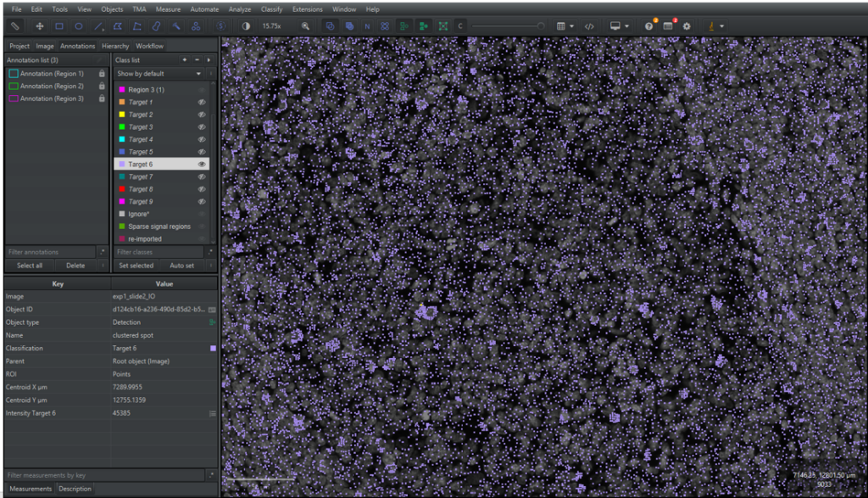The image size is (868, 498).
Task: Select the Move tool in the toolbar
Action: (x=39, y=26)
